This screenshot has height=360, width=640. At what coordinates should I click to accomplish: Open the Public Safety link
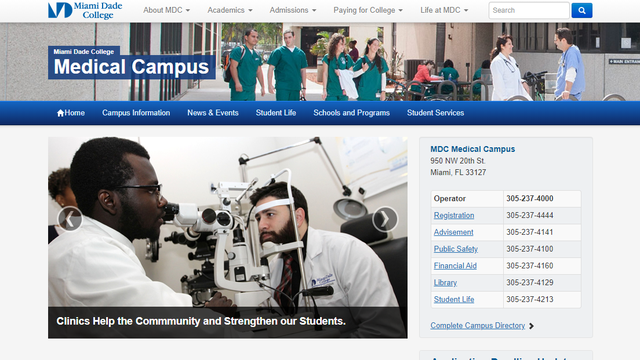[456, 249]
